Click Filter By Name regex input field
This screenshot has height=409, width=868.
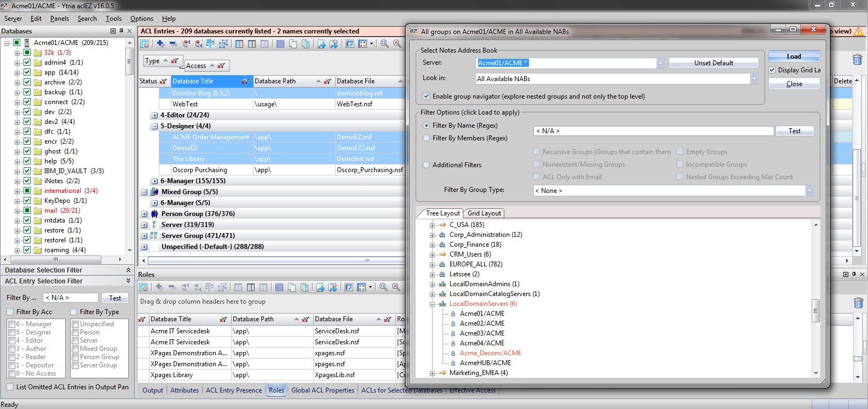[653, 131]
